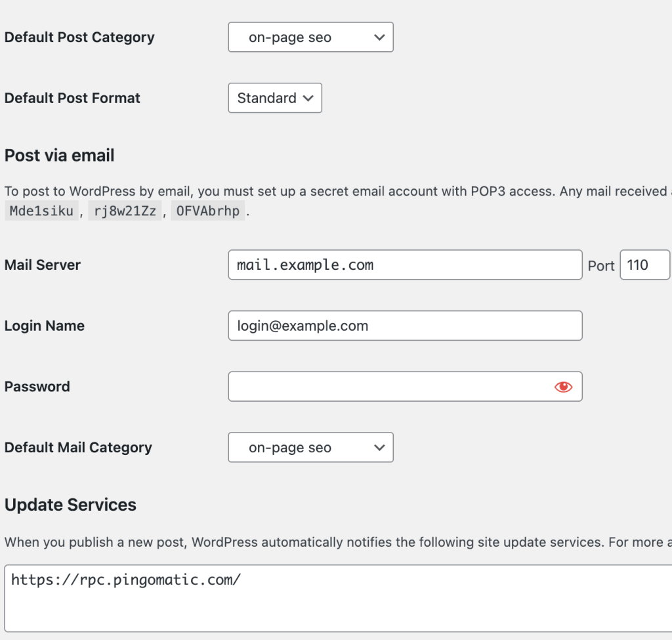Click the Default Post Category label

click(x=79, y=37)
